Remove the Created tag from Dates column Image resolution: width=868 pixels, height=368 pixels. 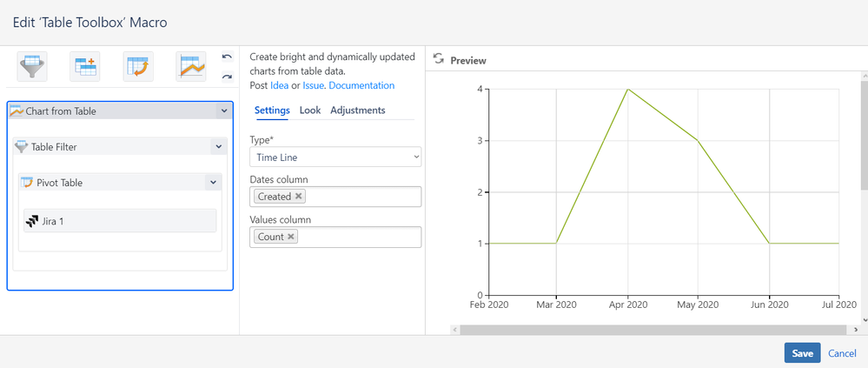pyautogui.click(x=299, y=197)
